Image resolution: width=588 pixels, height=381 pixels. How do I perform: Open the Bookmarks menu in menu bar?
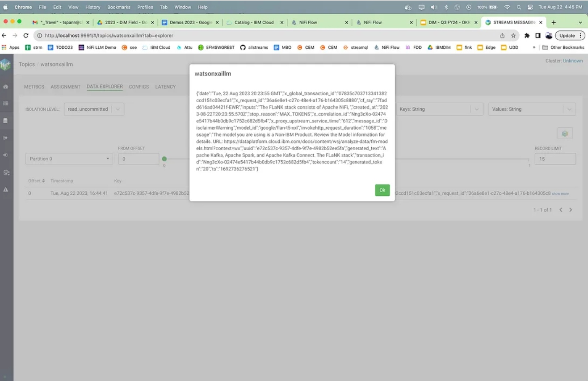click(x=118, y=7)
